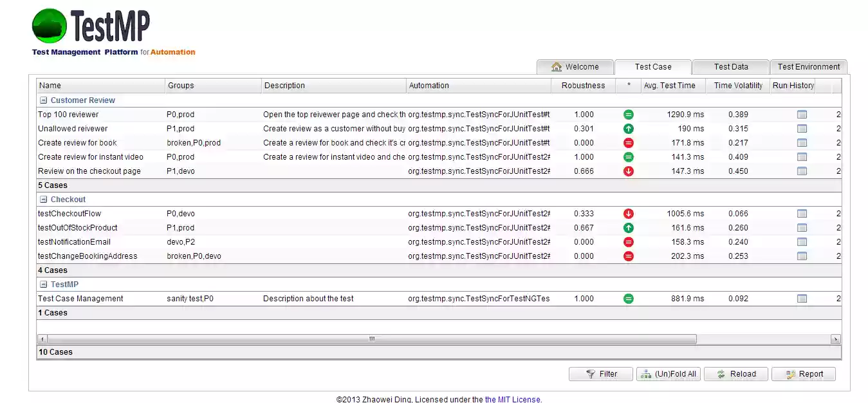Click the Filter button
Viewport: 868px width, 403px height.
[x=600, y=373]
